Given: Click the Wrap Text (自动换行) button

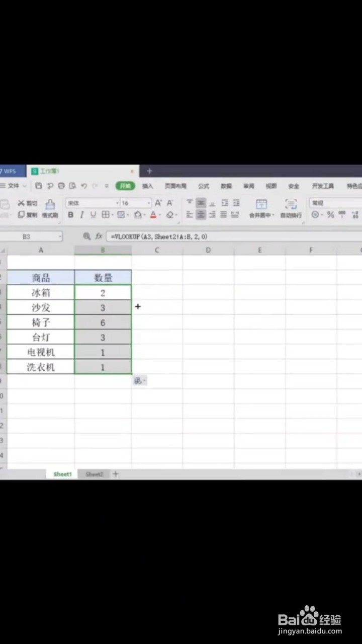Looking at the screenshot, I should [291, 209].
